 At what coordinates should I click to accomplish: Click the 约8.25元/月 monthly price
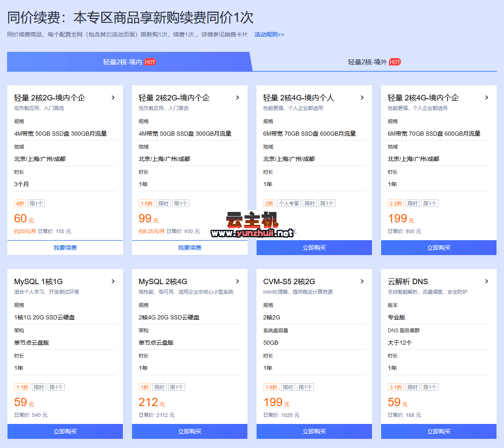[x=152, y=231]
